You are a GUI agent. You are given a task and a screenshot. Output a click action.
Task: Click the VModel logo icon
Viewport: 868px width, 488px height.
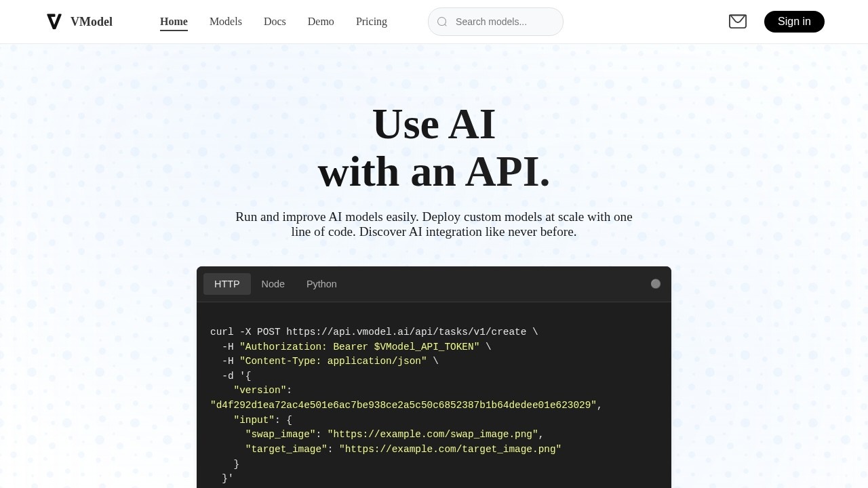pos(54,21)
